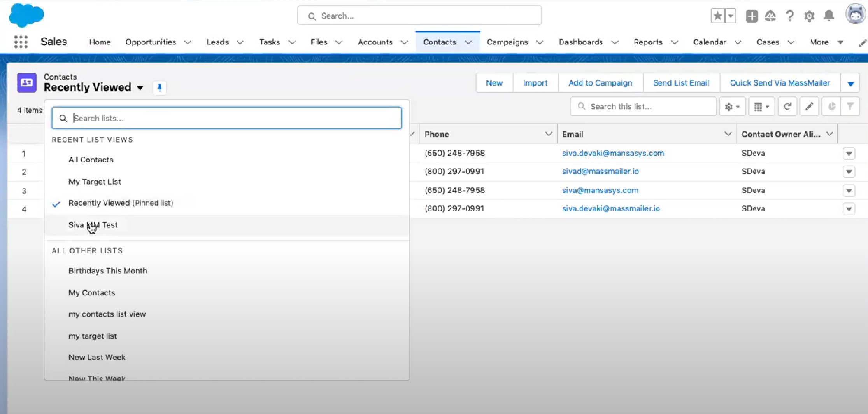Click the Contacts object icon
This screenshot has width=868, height=414.
26,82
